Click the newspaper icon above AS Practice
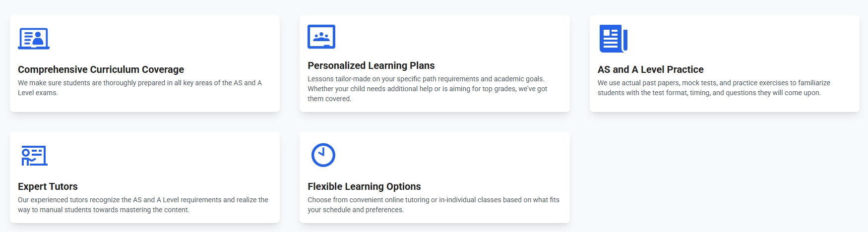This screenshot has width=868, height=232. pos(613,39)
